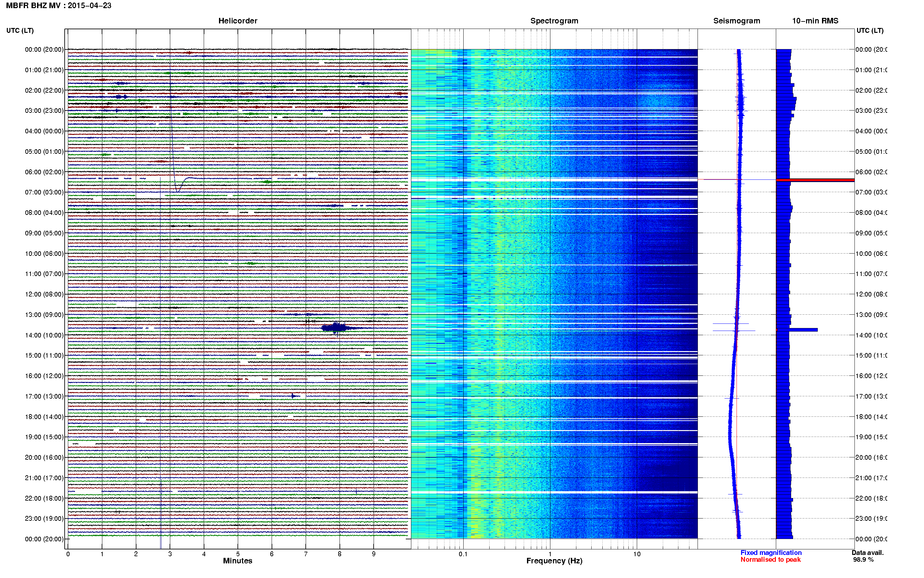924x578 pixels.
Task: Click the left '22:00 (18:00)' time label
Action: tap(44, 498)
